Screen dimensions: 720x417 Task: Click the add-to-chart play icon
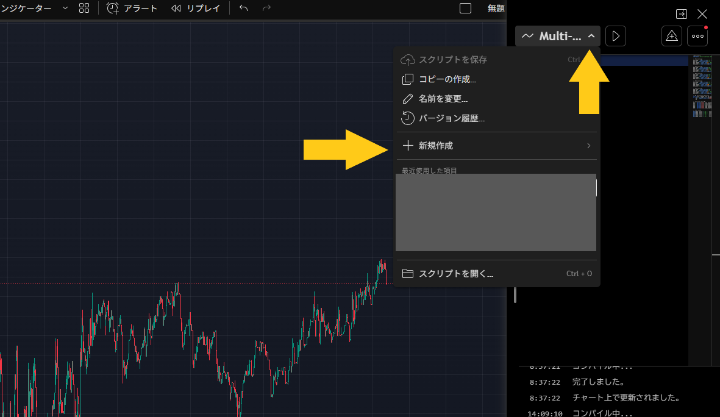[x=617, y=36]
